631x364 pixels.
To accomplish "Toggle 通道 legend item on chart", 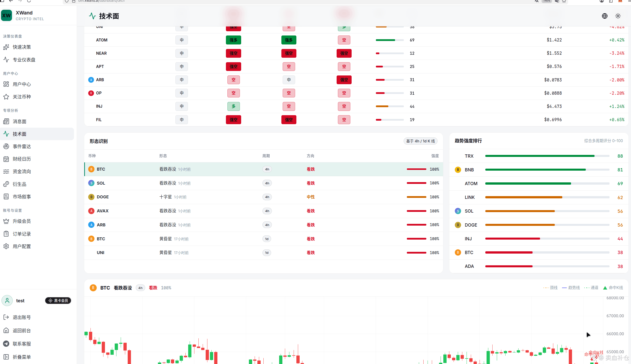I will pos(591,288).
